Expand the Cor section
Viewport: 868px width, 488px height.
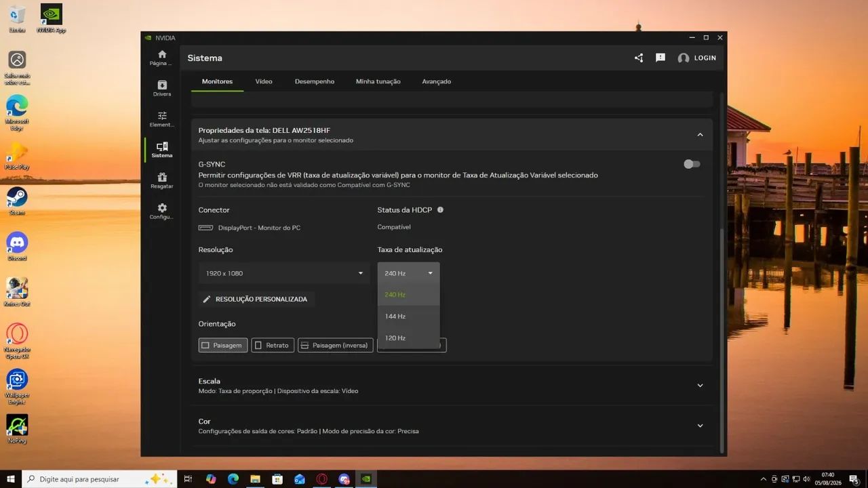click(x=701, y=426)
